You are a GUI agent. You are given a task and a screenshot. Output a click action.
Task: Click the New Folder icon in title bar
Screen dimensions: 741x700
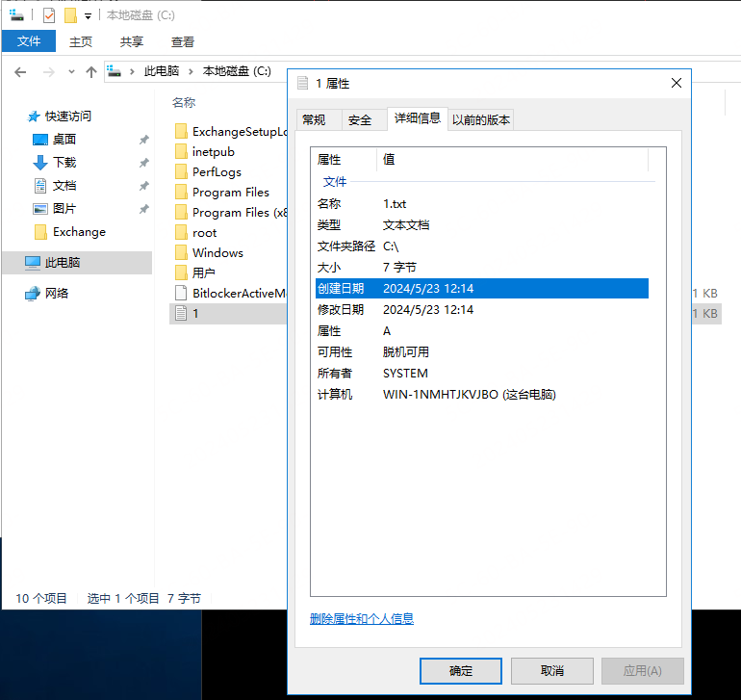click(x=70, y=15)
